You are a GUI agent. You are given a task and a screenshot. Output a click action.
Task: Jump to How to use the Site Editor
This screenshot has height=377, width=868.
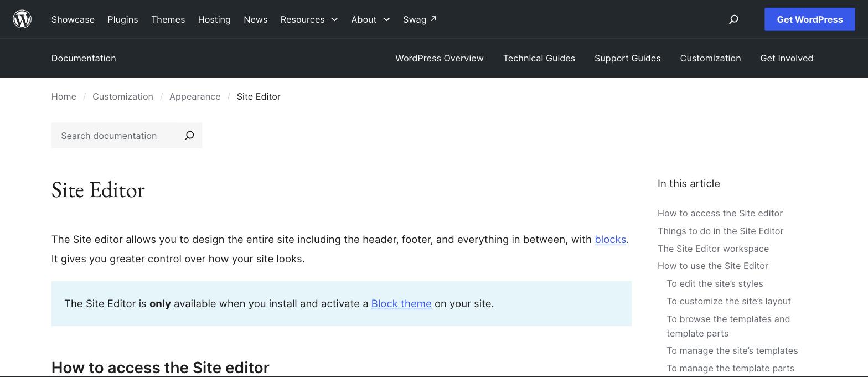713,266
